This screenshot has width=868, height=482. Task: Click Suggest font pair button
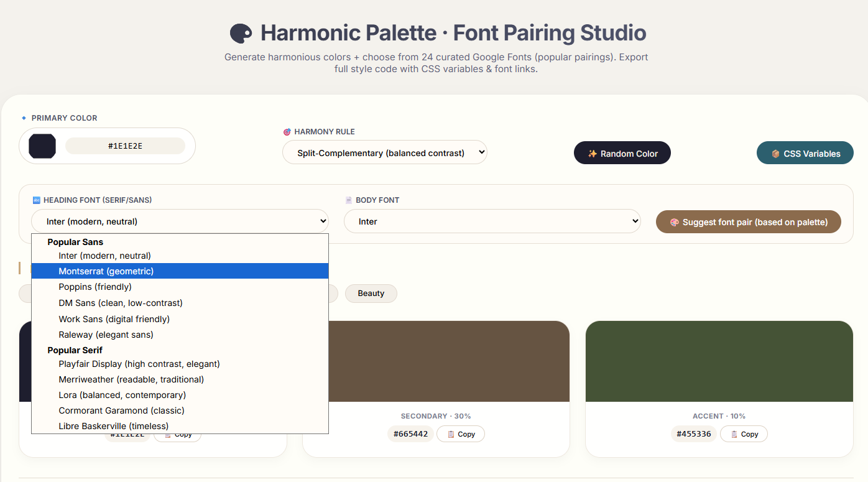(x=748, y=222)
